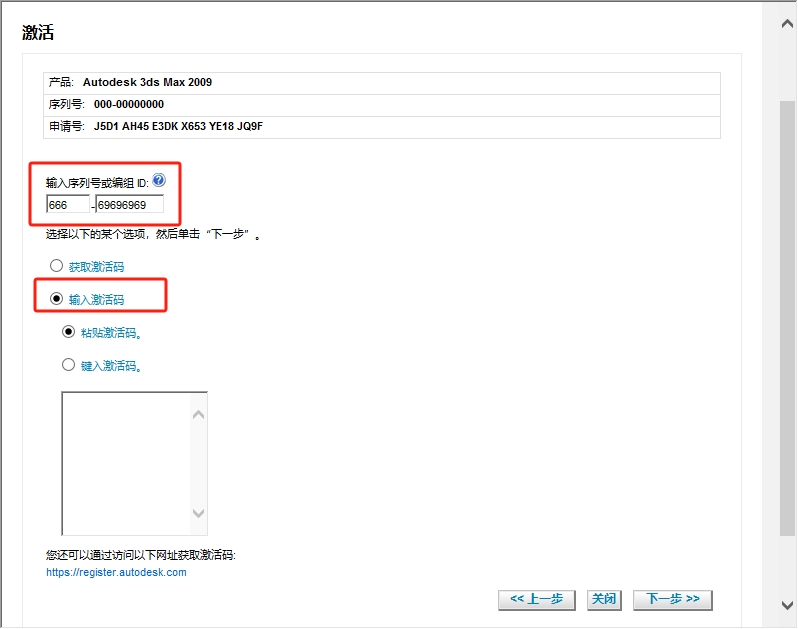Click the page scrollbar's up arrow
Image resolution: width=798 pixels, height=629 pixels.
787,19
